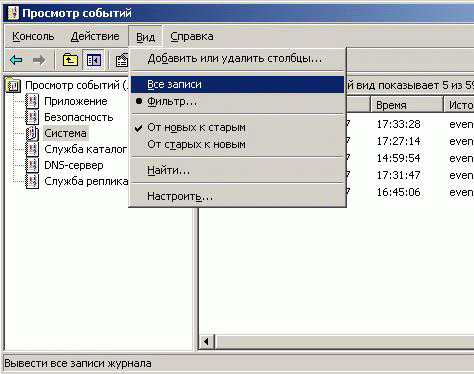Viewport: 474px width, 374px height.
Task: Select the Служба репликации tree item
Action: (86, 181)
